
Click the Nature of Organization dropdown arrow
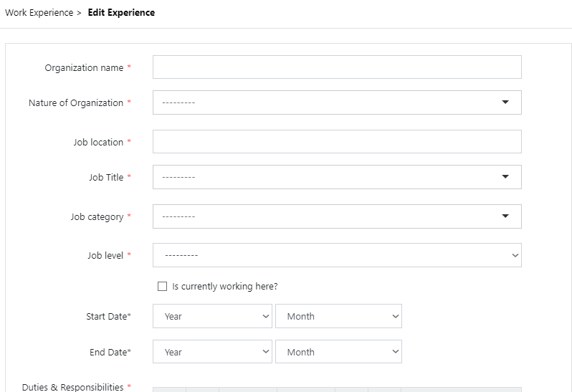pos(505,102)
